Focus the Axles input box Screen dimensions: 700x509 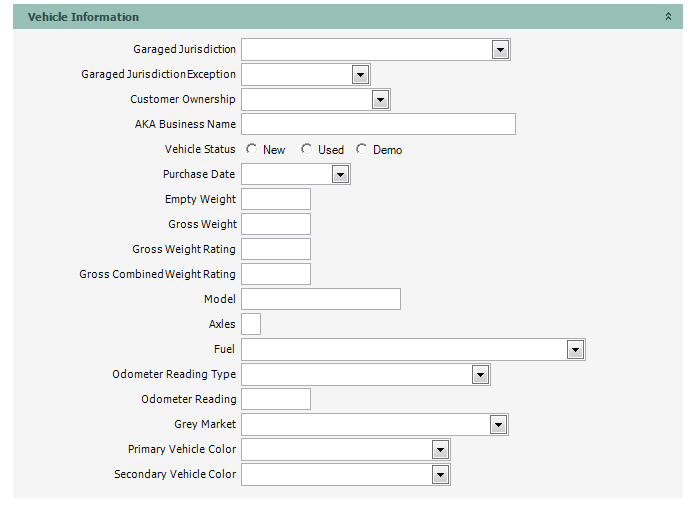tap(251, 324)
